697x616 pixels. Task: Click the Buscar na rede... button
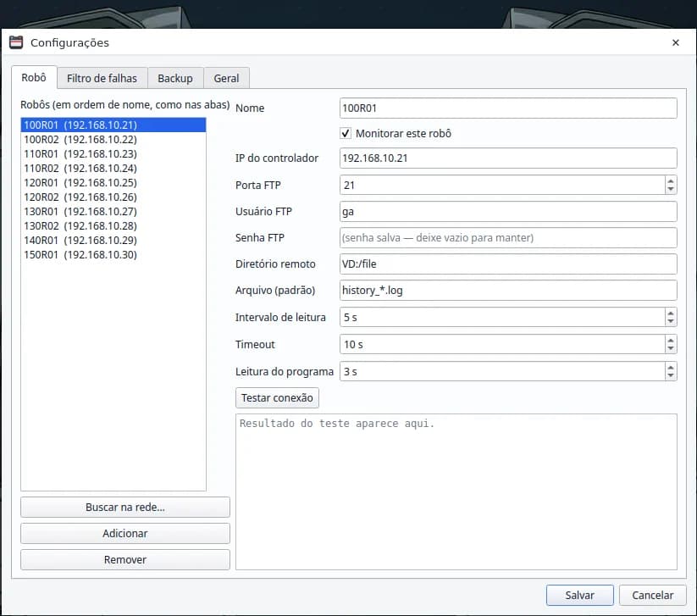pos(124,507)
